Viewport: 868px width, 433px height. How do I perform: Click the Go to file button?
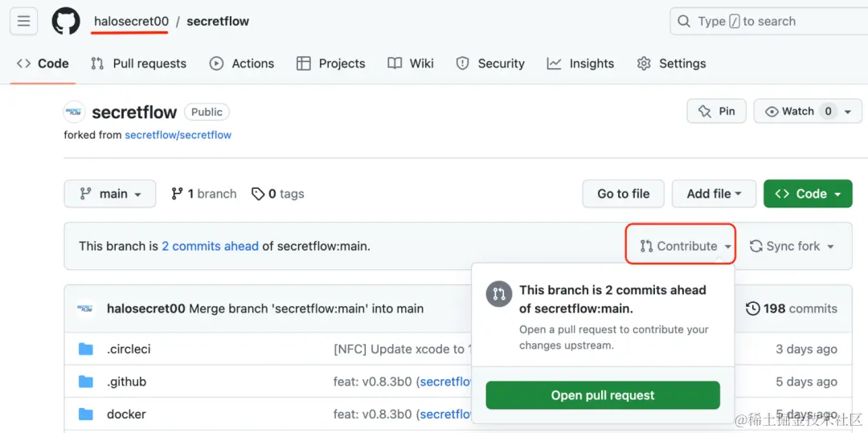click(624, 194)
